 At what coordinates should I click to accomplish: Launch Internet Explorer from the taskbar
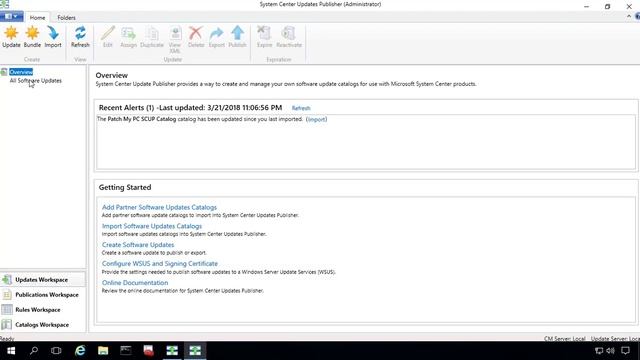80,351
